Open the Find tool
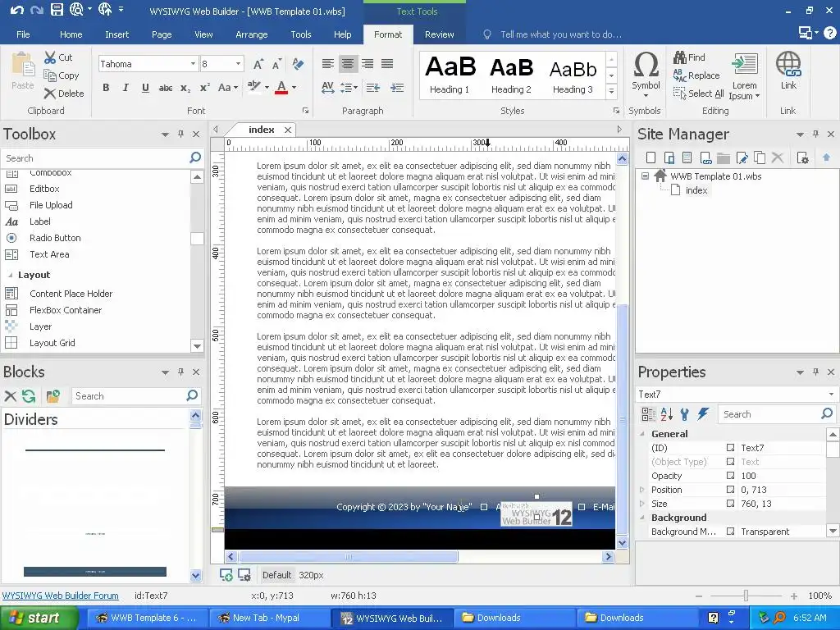Screen dimensions: 840x630 [x=689, y=57]
